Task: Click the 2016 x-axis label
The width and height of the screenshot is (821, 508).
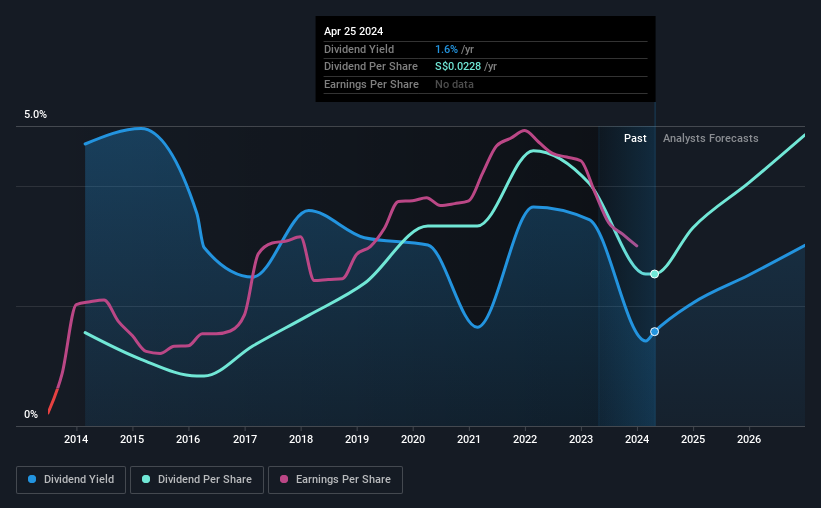Action: (x=188, y=439)
